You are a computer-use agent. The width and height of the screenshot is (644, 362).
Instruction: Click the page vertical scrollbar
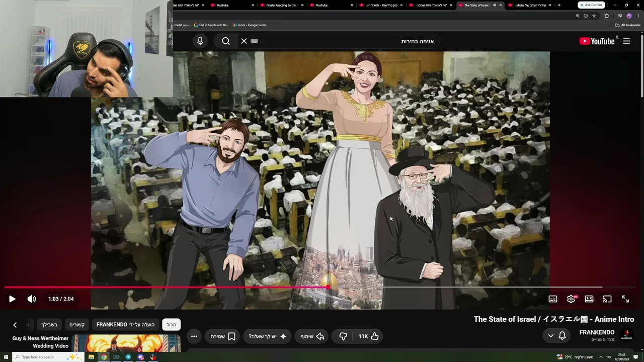642,65
